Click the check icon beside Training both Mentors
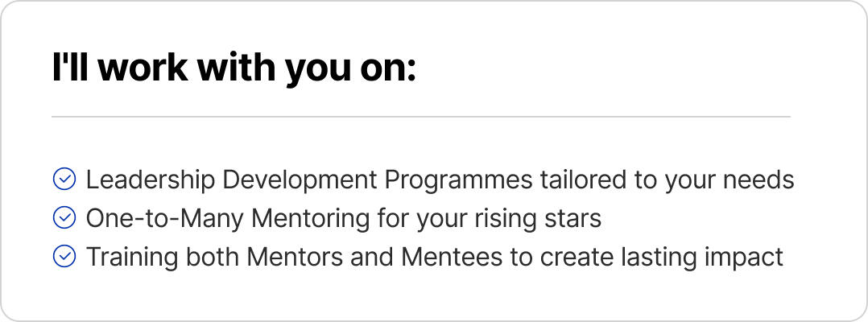The height and width of the screenshot is (322, 868). point(64,257)
